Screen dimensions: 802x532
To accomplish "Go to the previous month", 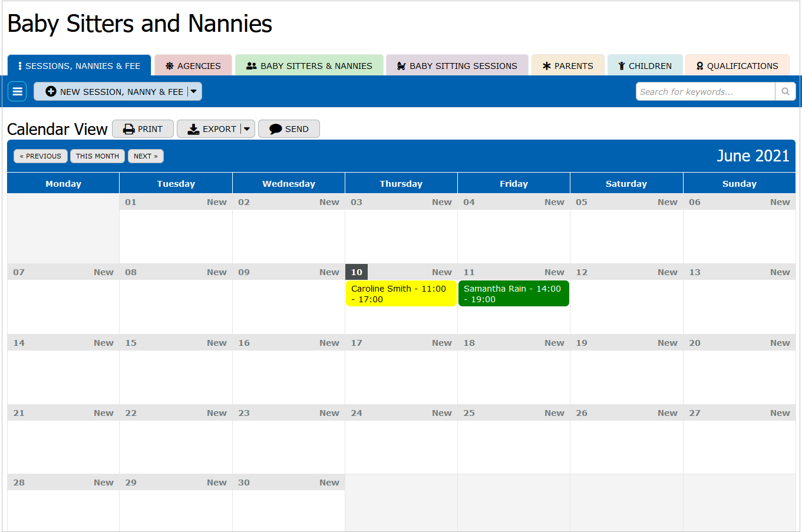I will [x=41, y=156].
